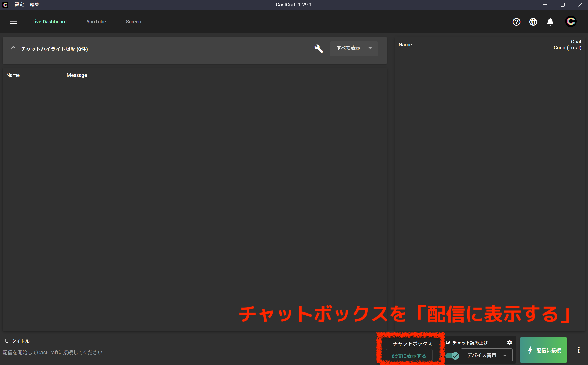Open the デバイス音声 audio dropdown
The width and height of the screenshot is (588, 365).
[x=486, y=355]
